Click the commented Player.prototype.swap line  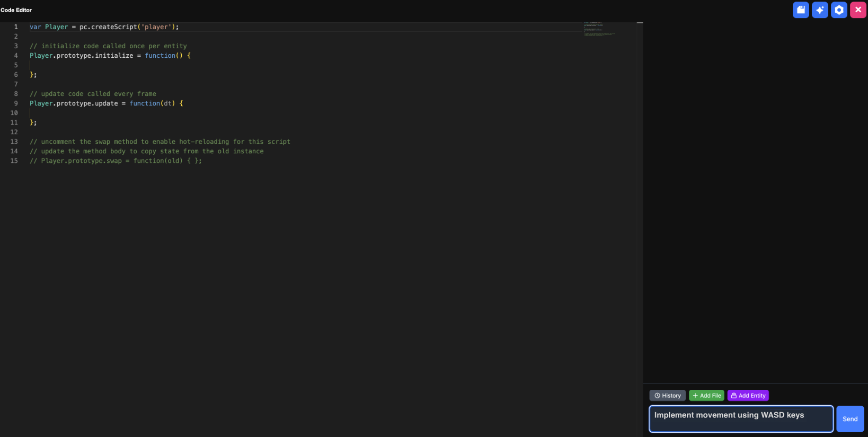pos(116,161)
